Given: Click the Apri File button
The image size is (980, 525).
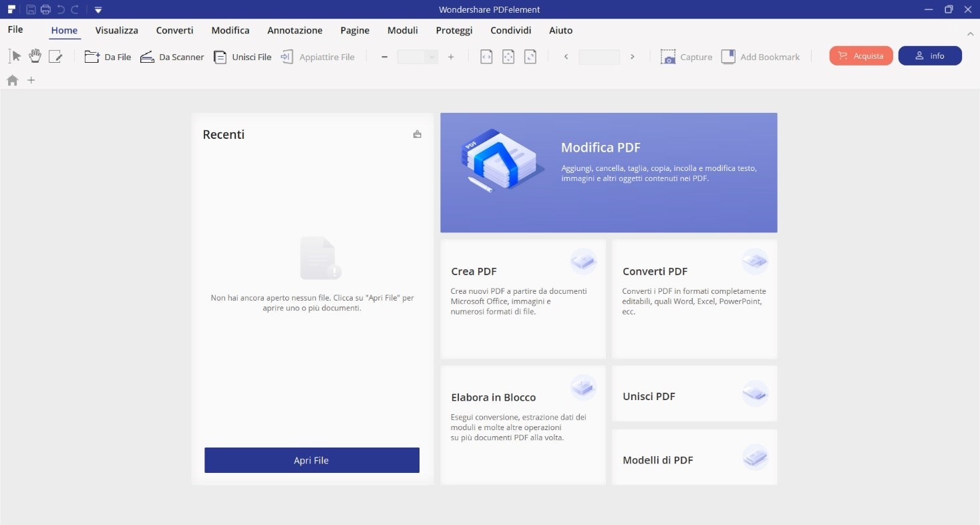Looking at the screenshot, I should point(311,460).
